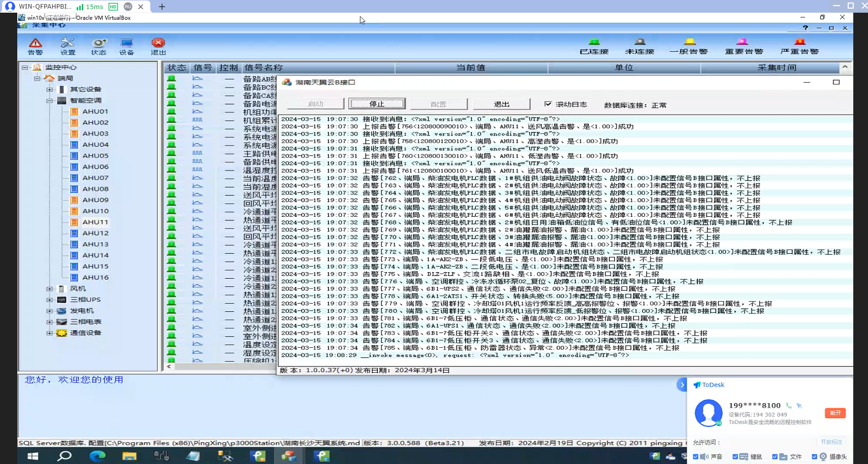Click the help question mark icon
The height and width of the screenshot is (464, 868).
pos(805,28)
